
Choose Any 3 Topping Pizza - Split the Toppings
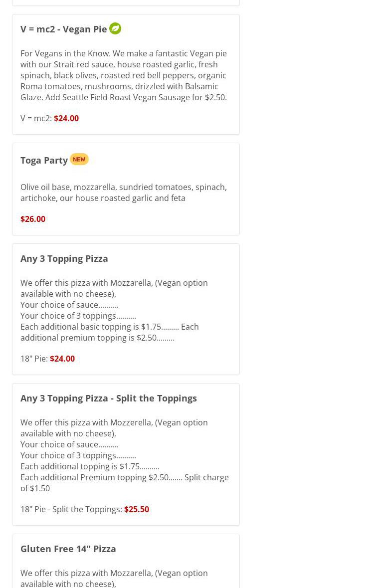point(108,398)
